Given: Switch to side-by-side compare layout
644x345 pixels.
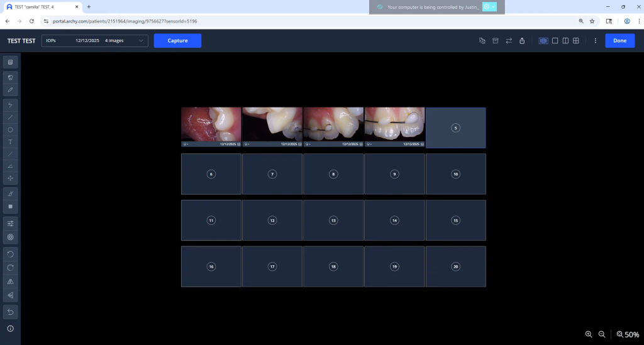Looking at the screenshot, I should pos(565,41).
